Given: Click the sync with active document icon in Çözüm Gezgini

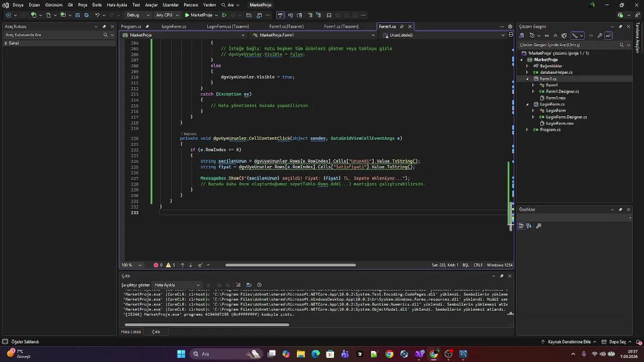Looking at the screenshot, I should tap(546, 35).
